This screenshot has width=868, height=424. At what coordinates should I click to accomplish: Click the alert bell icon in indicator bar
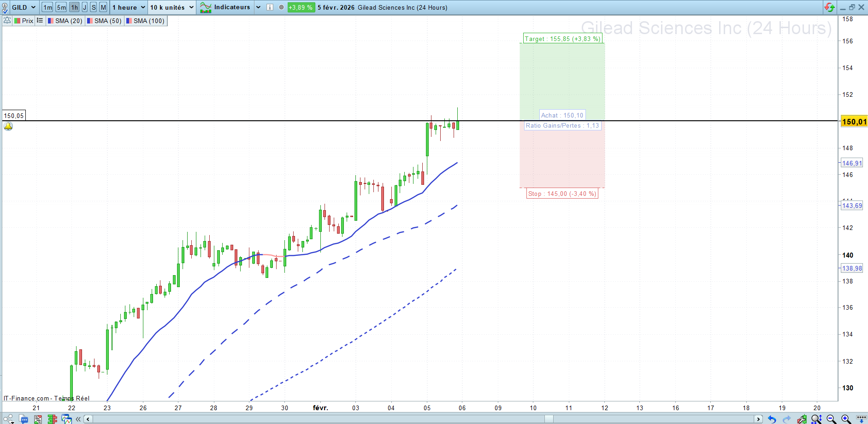(x=7, y=20)
